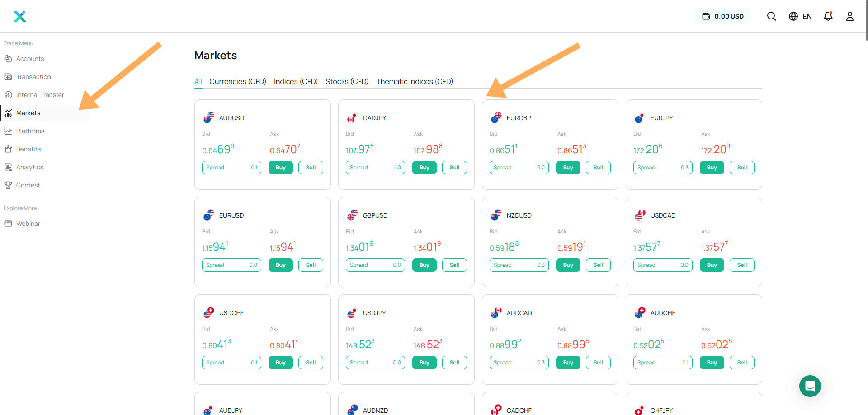Viewport: 868px width, 415px height.
Task: Open the Webinar page under Explore More
Action: [x=28, y=224]
